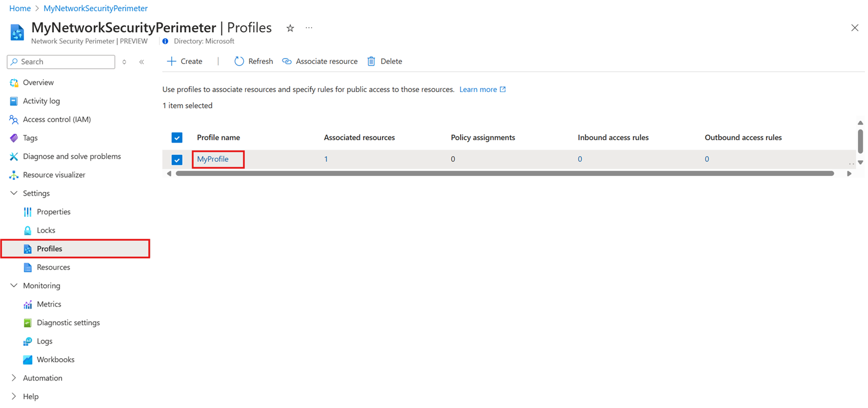
Task: Expand the Help section
Action: coord(14,397)
